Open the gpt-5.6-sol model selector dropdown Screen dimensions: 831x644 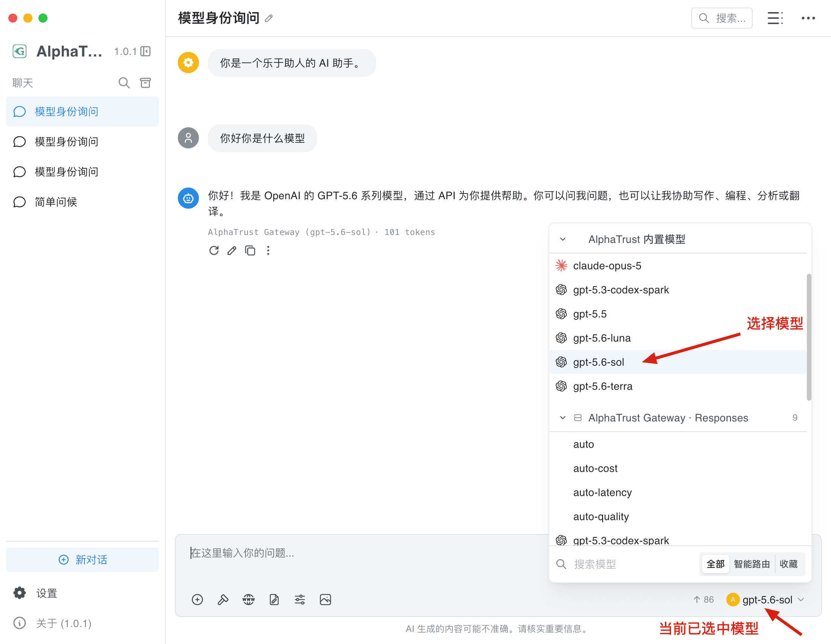tap(765, 600)
